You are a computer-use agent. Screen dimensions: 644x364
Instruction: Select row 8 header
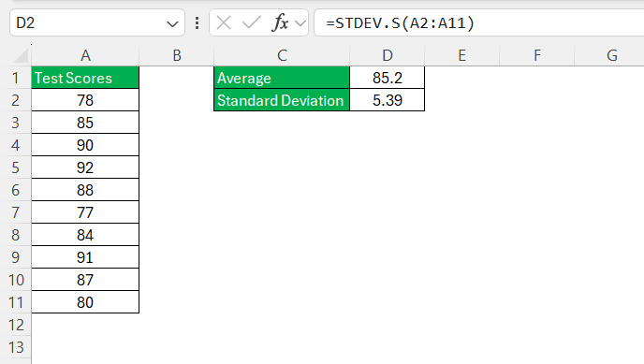16,235
